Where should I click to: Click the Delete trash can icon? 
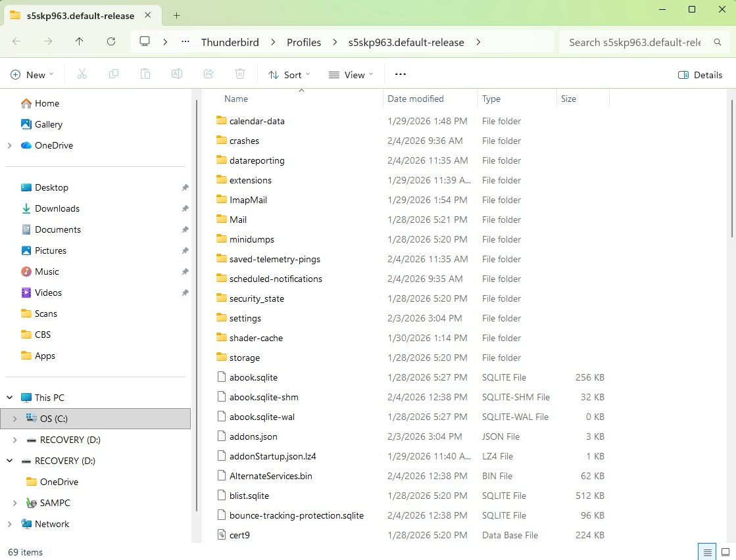point(240,74)
